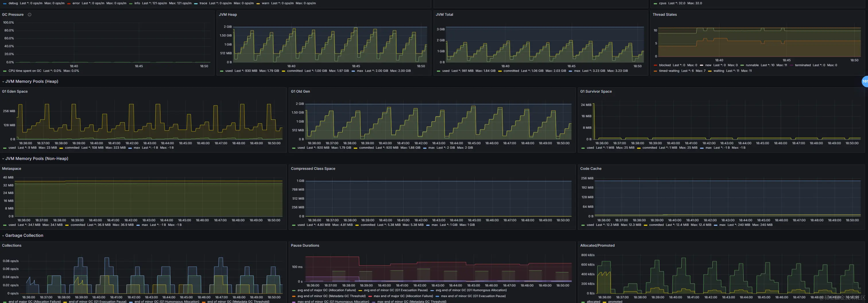Viewport: 868px width, 303px height.
Task: Toggle waiting series in Thread States
Action: click(719, 71)
